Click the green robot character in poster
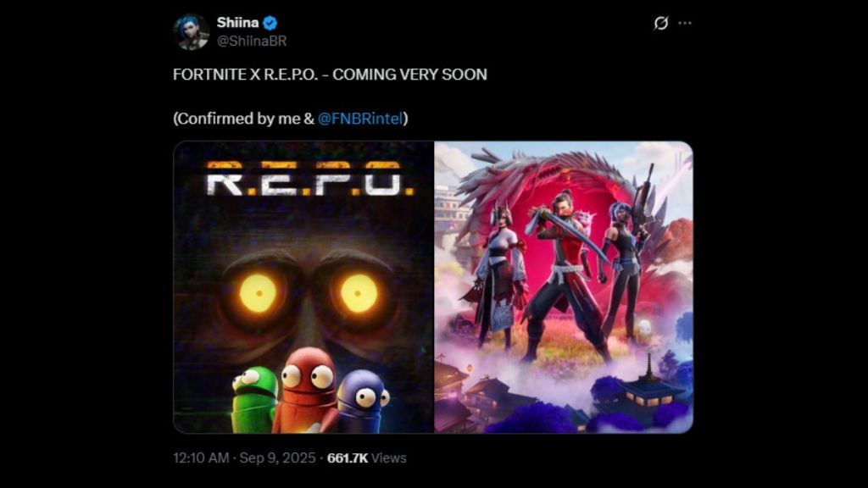868x488 pixels. click(x=254, y=398)
